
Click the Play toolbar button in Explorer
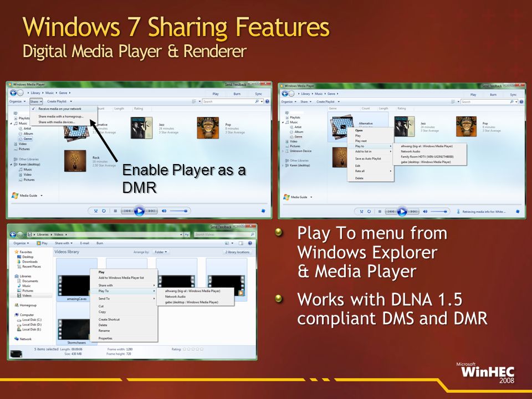click(x=42, y=243)
